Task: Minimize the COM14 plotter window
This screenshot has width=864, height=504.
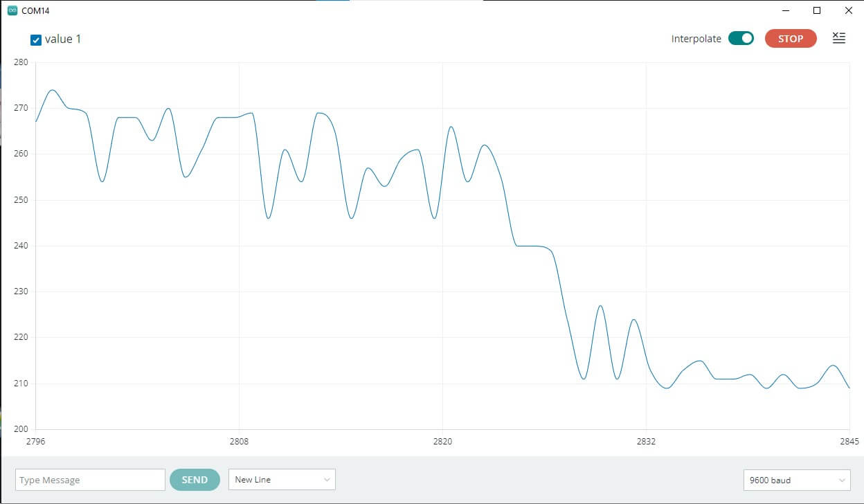Action: [786, 11]
